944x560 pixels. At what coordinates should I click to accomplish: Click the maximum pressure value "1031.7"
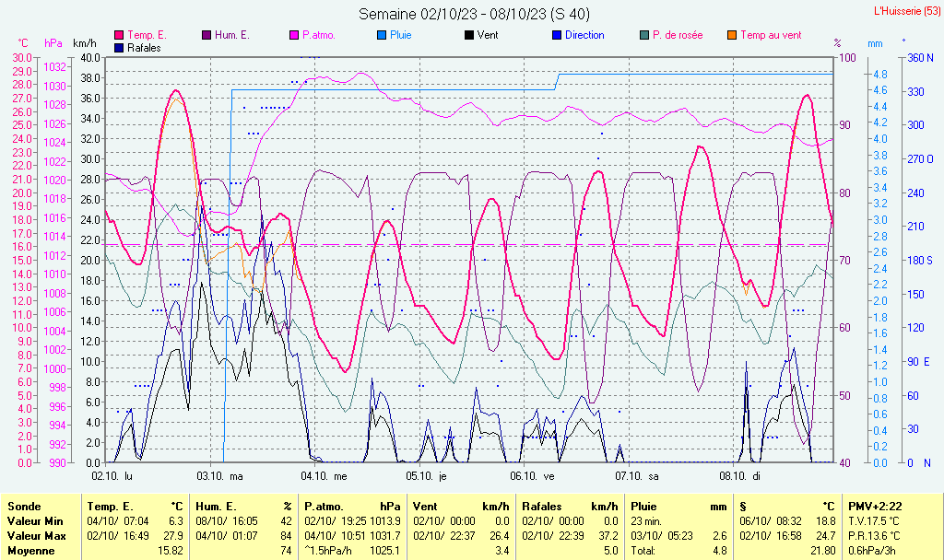pyautogui.click(x=386, y=536)
